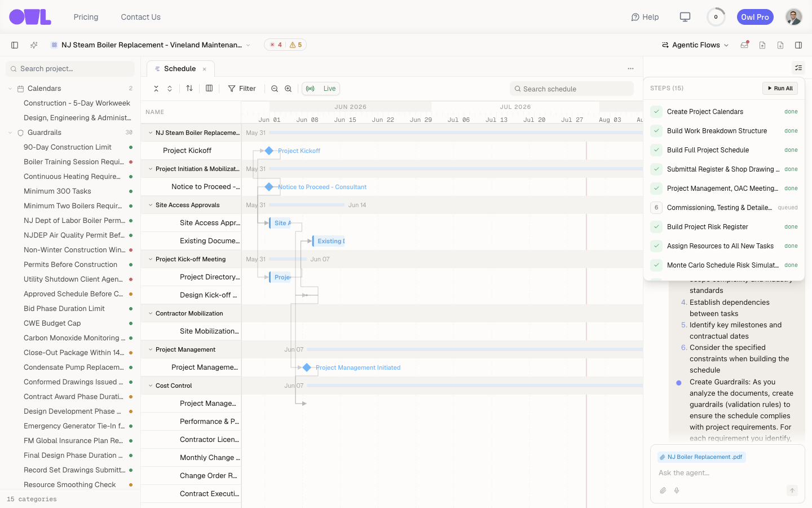Zoom out the Gantt timeline

click(x=275, y=89)
